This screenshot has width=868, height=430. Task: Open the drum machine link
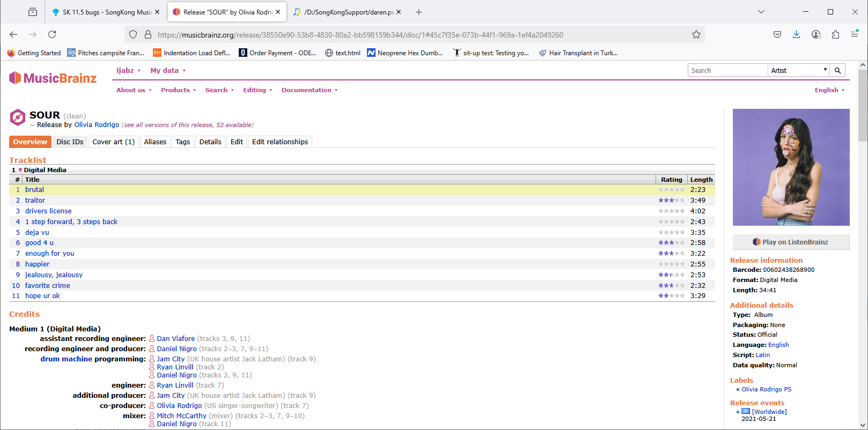coord(67,359)
